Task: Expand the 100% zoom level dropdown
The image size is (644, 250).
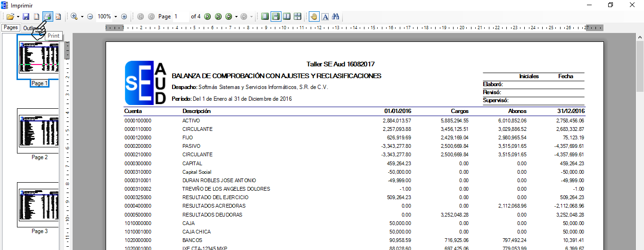Action: (x=116, y=16)
